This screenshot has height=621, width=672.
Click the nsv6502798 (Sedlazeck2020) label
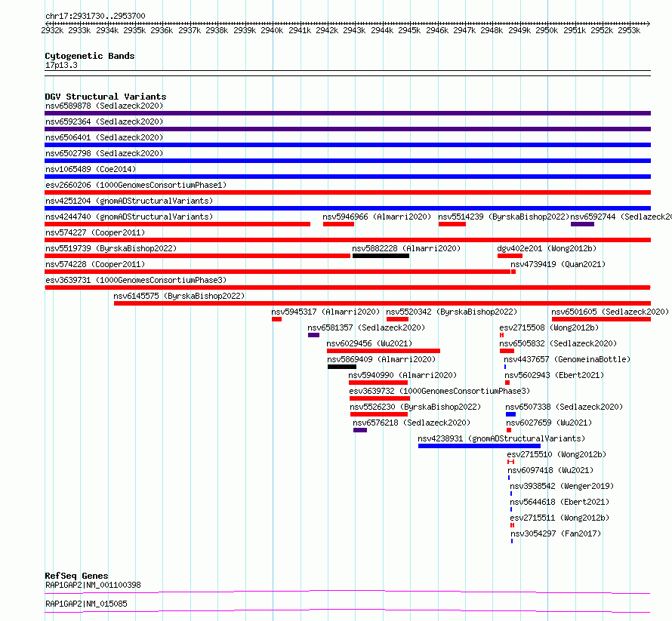[104, 153]
